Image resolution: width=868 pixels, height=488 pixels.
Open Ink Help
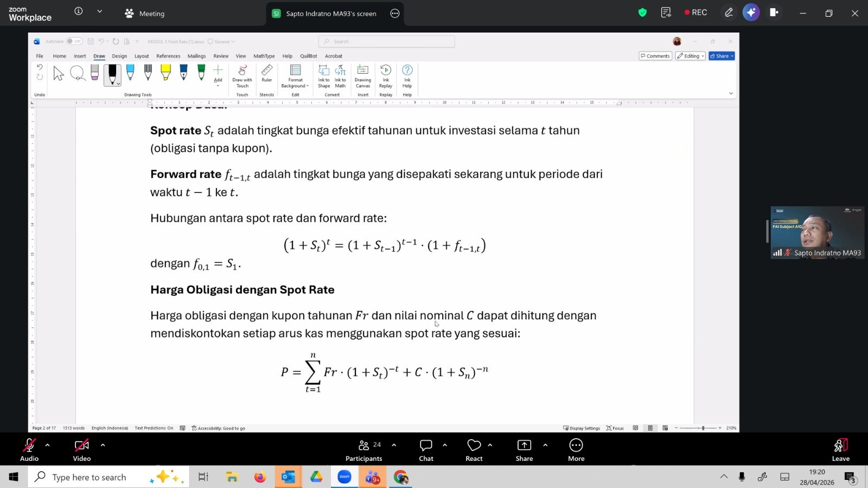407,76
